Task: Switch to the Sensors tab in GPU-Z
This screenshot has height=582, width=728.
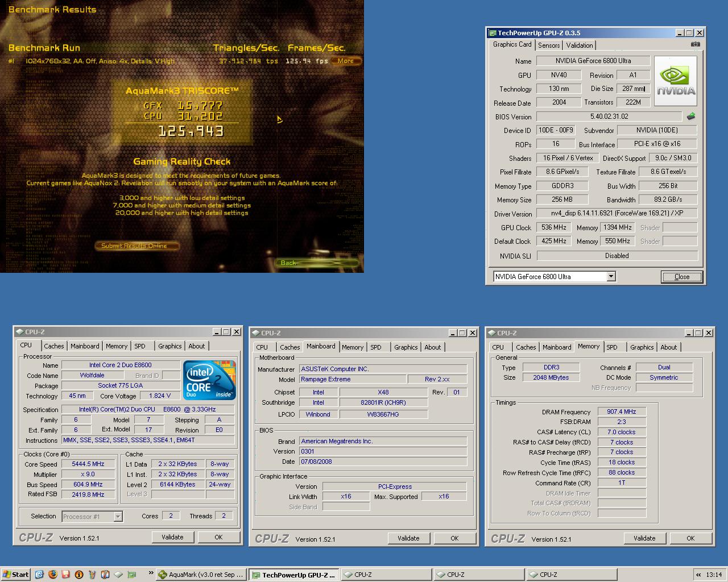Action: pyautogui.click(x=549, y=45)
